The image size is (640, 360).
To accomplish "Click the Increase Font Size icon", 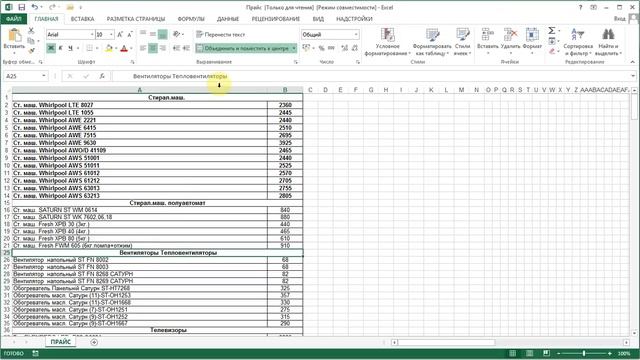I will [120, 35].
